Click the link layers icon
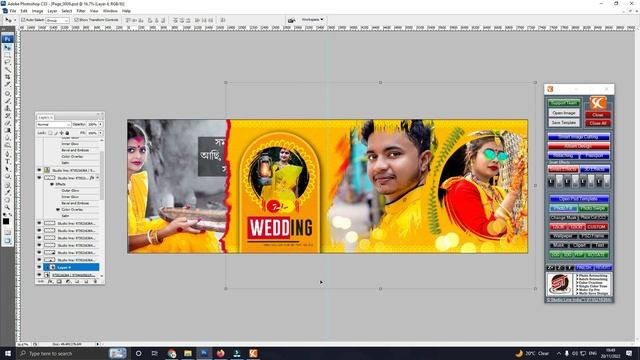 point(41,281)
